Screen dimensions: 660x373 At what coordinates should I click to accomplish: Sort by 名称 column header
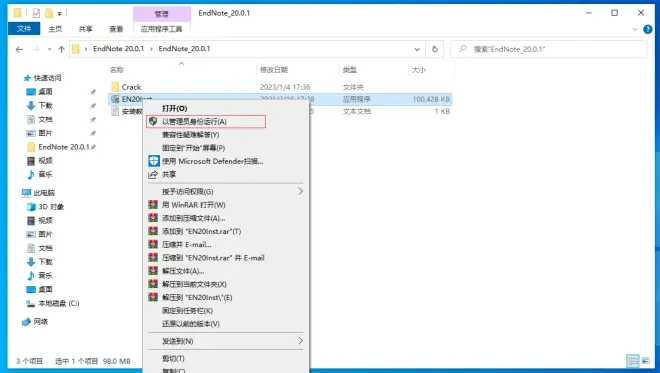(117, 70)
